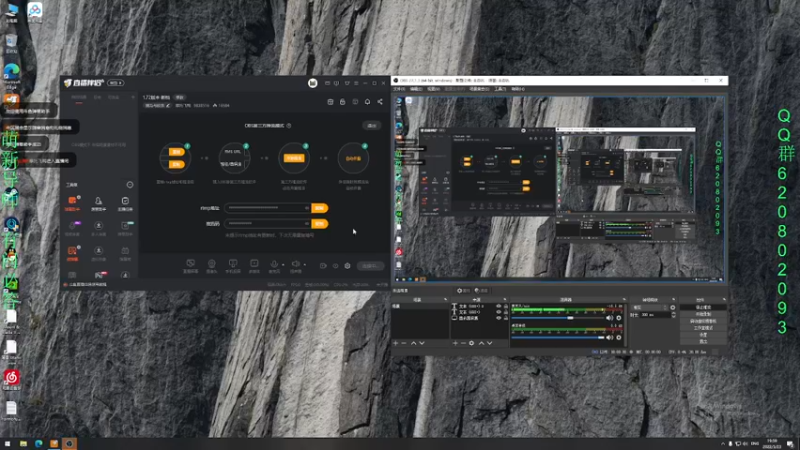Click the record camera icon in live companion
Viewport: 800px width, 450px height.
(x=323, y=266)
